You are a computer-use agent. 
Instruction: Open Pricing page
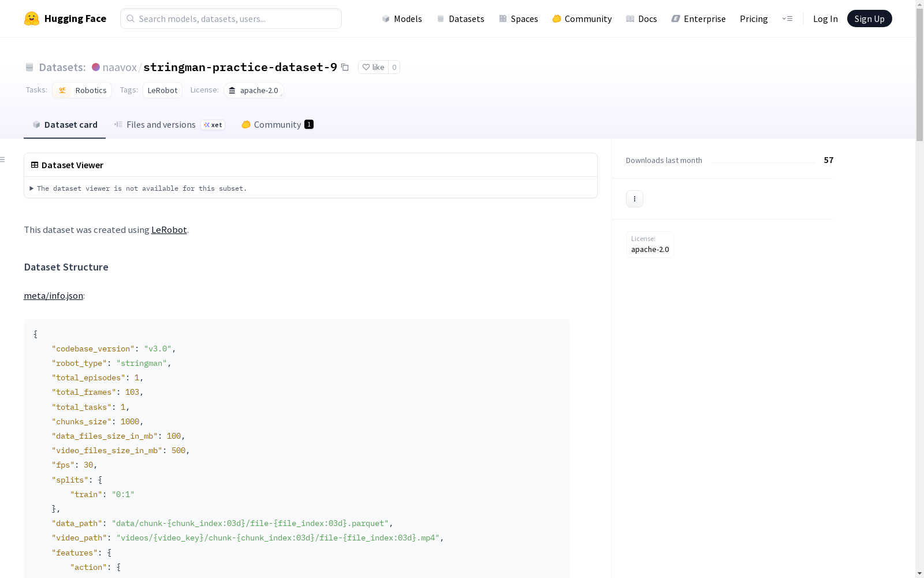click(x=754, y=18)
